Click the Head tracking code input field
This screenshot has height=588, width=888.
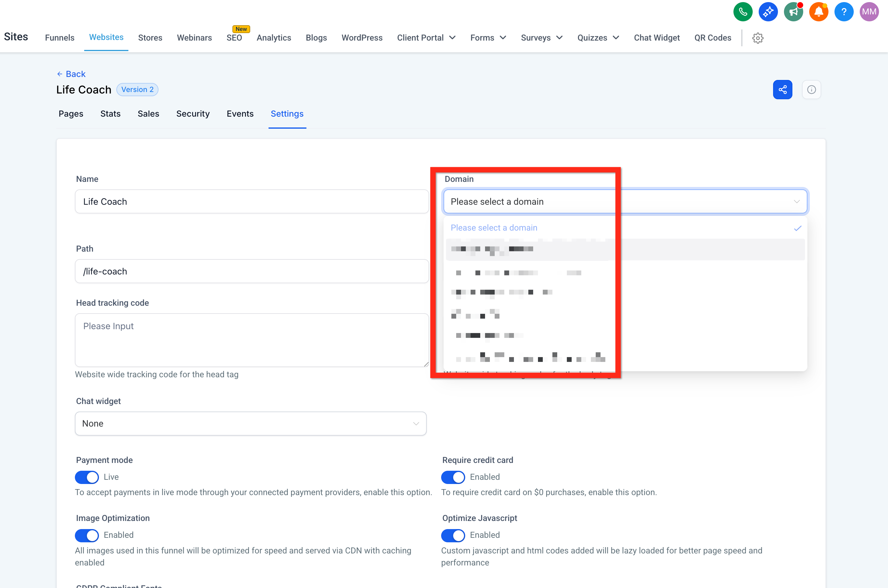(251, 340)
